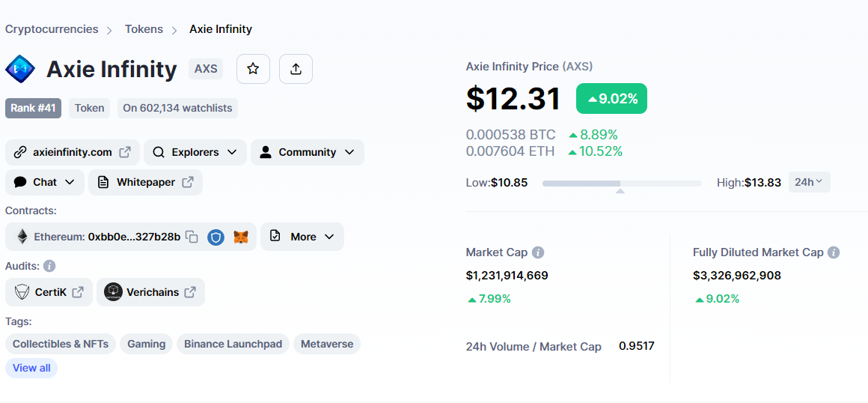Click the 9.02% price change badge
Screen dimensions: 868x403
(x=611, y=99)
